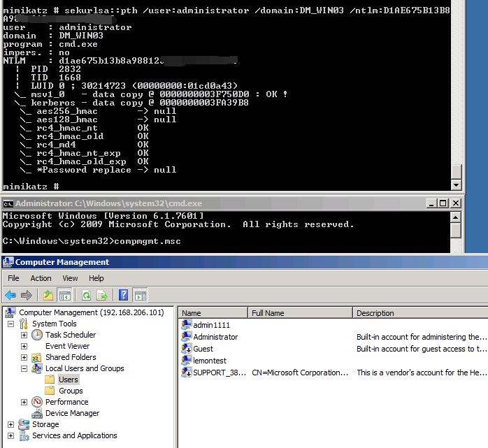
Task: Select the Storage tree icon
Action: click(x=24, y=424)
